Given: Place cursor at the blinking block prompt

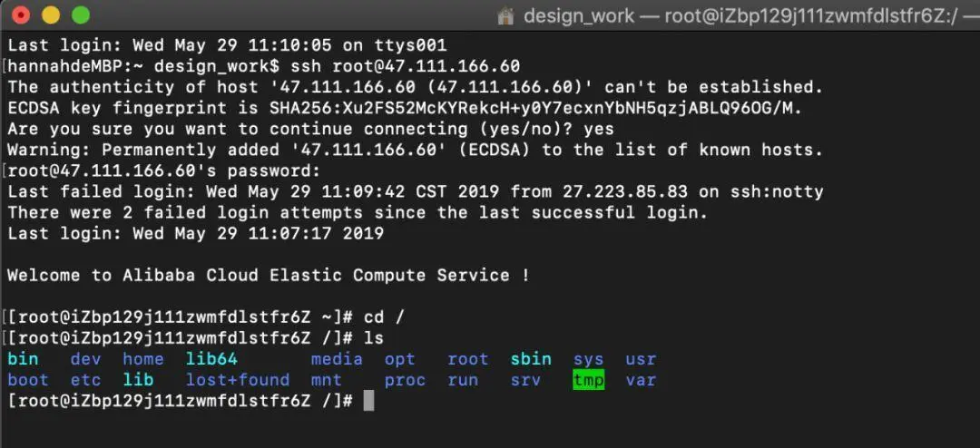Looking at the screenshot, I should [368, 401].
